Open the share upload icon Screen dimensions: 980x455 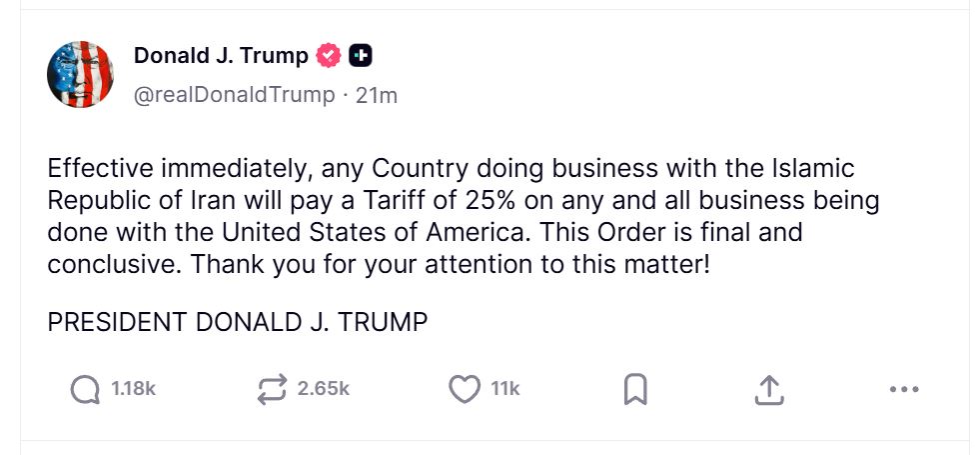tap(768, 389)
